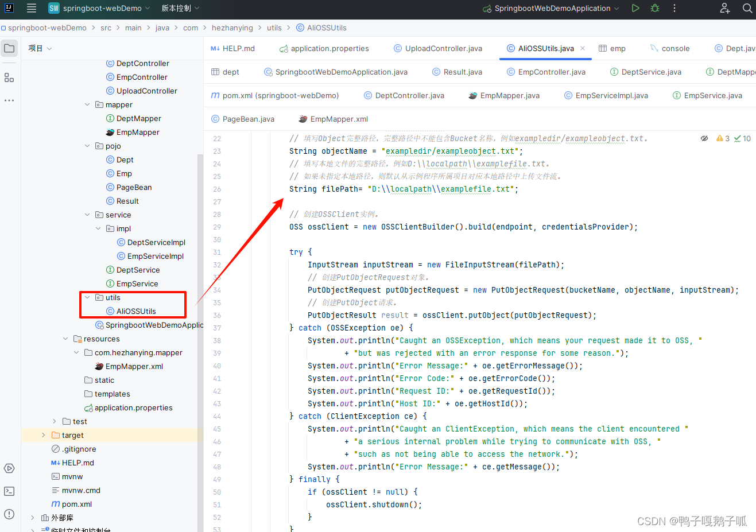Switch to the EmpController.java tab
The height and width of the screenshot is (532, 756).
coord(546,72)
